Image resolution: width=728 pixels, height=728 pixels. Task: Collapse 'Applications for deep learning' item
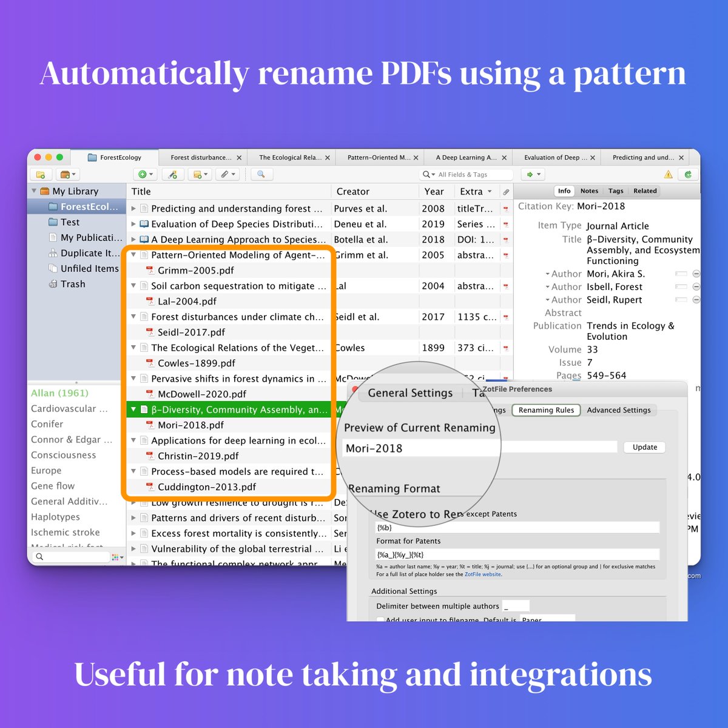coord(133,440)
